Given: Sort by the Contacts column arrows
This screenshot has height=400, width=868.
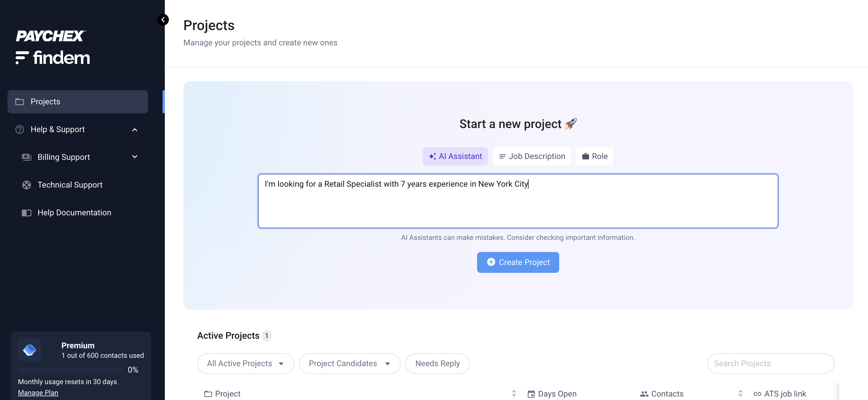Looking at the screenshot, I should tap(740, 393).
